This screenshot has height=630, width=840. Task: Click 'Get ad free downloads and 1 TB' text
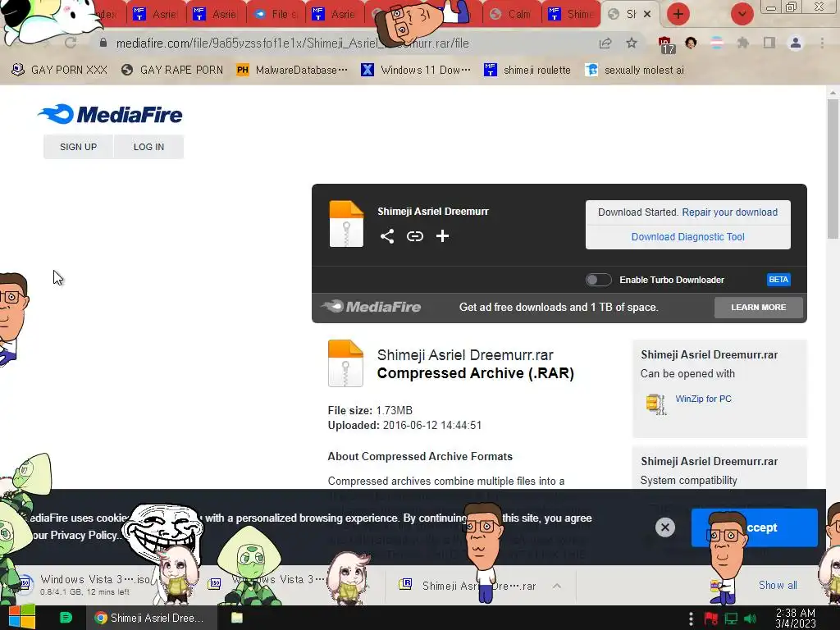(559, 307)
